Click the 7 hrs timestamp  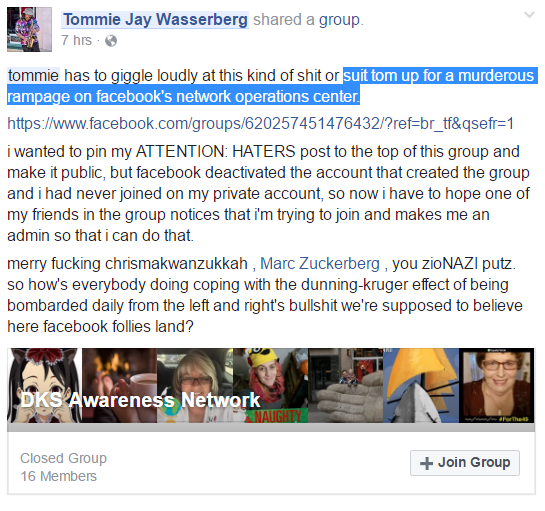coord(76,40)
